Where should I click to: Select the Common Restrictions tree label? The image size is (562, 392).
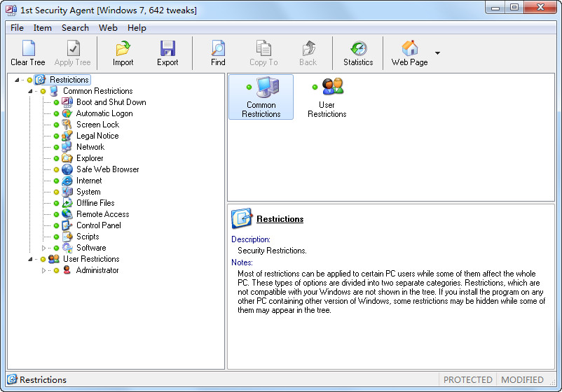98,91
